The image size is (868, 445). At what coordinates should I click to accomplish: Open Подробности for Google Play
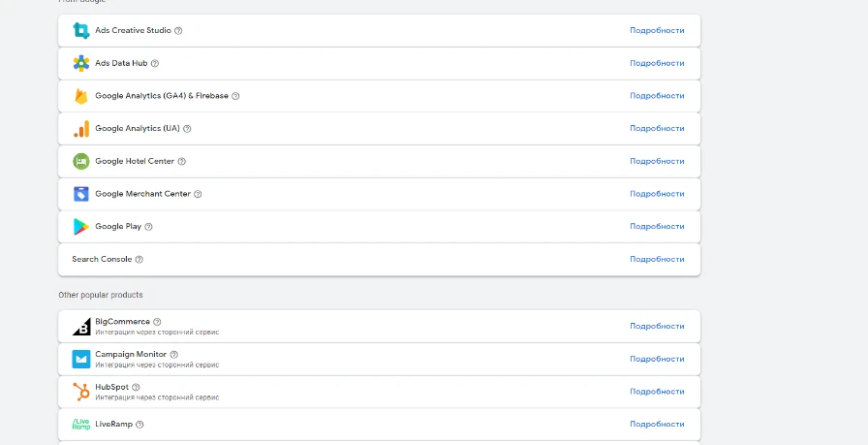point(657,227)
